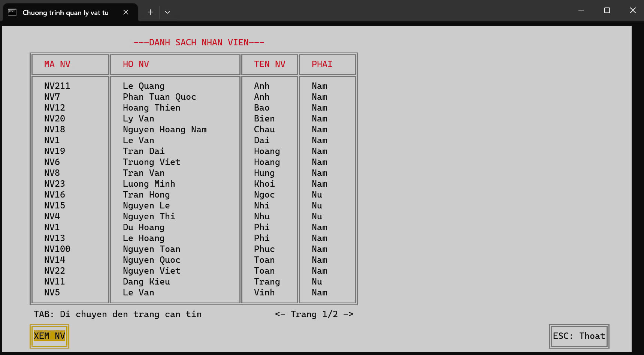Select employee code NV14
This screenshot has width=644, height=355.
point(55,260)
